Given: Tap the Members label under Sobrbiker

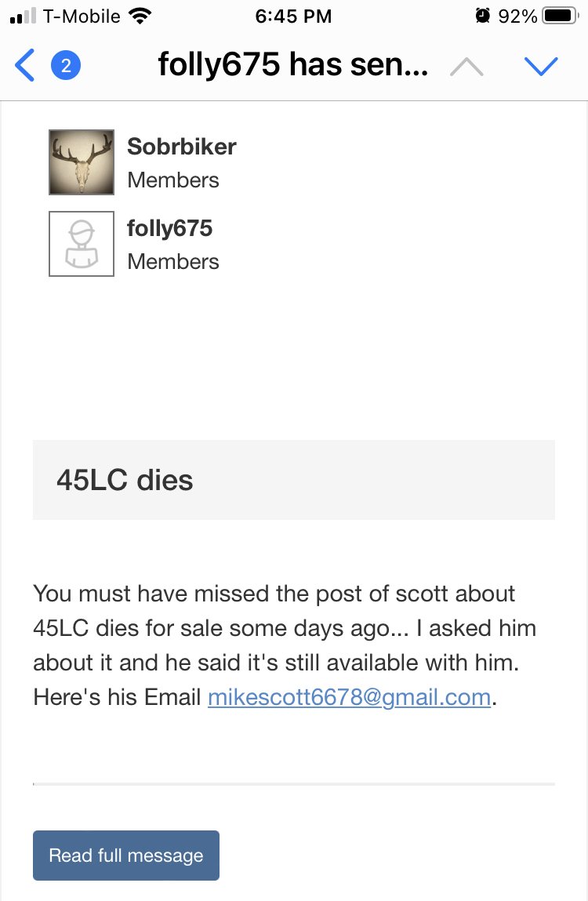Looking at the screenshot, I should [x=173, y=180].
